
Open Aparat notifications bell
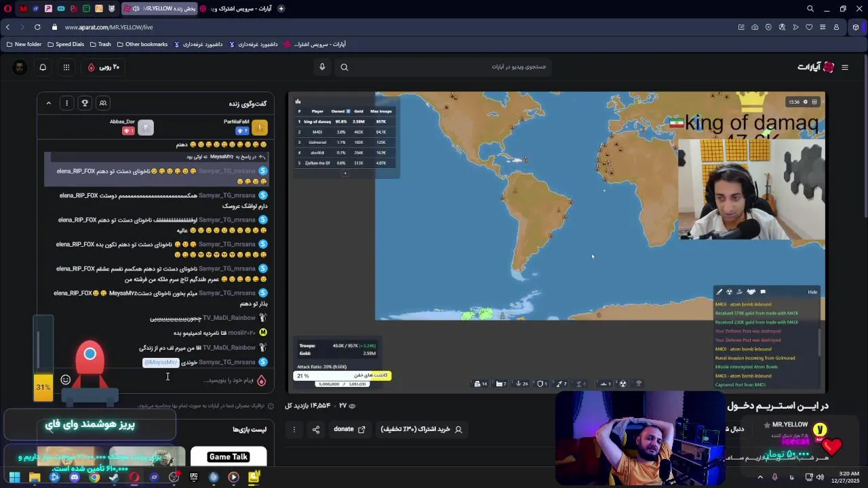coord(43,67)
